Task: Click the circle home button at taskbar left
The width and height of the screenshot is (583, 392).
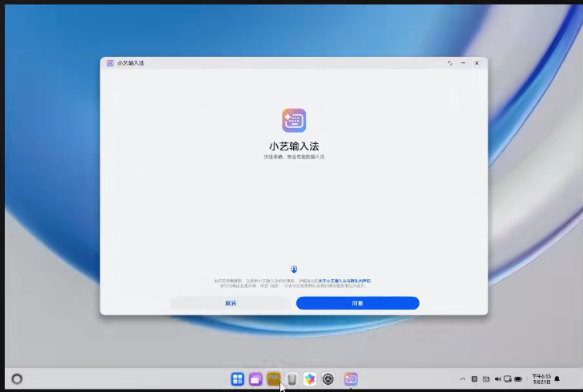Action: (x=17, y=379)
